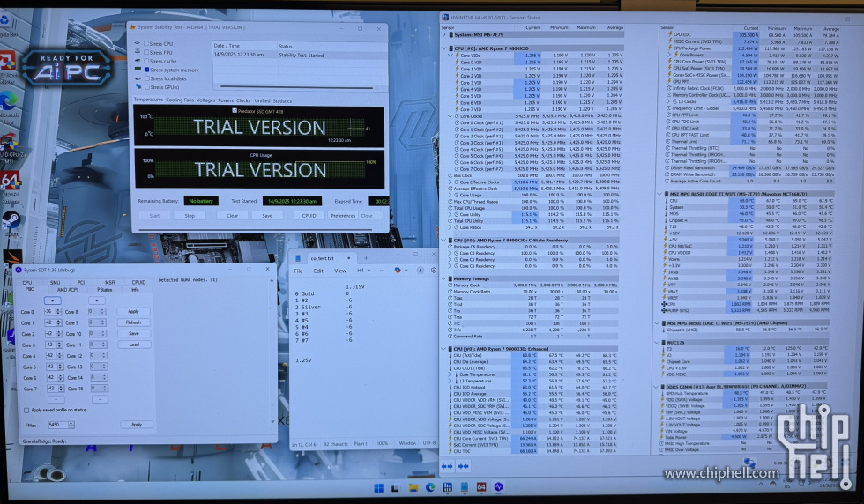Open AIDA64 icon on taskbar
Screen dimensions: 864x504
pos(481,487)
